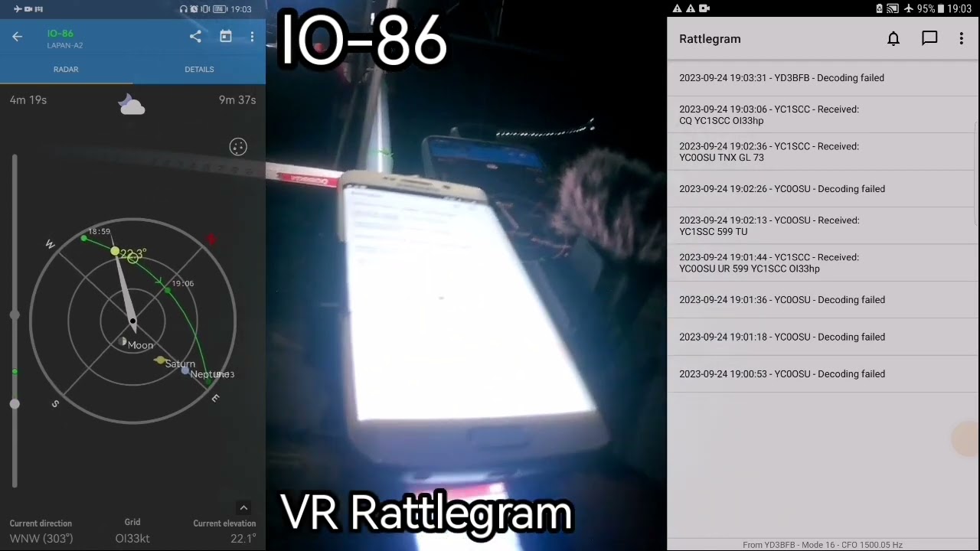Tap the night cloud weather icon

point(132,105)
